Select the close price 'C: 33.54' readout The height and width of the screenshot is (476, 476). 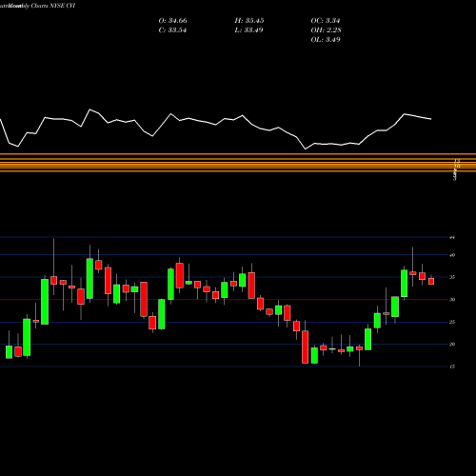click(x=172, y=30)
